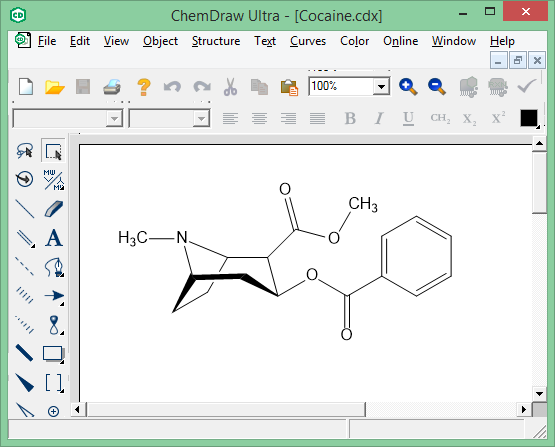Open the View menu

pos(116,41)
